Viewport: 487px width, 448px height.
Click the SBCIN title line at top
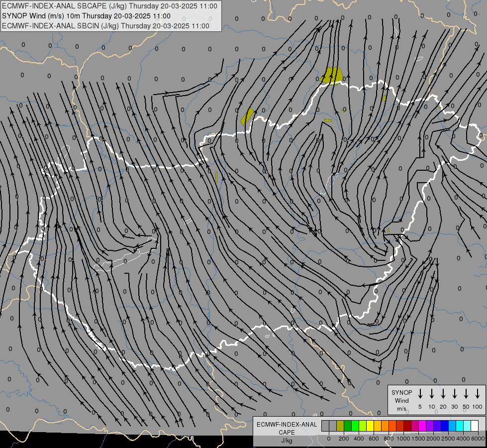click(x=105, y=26)
